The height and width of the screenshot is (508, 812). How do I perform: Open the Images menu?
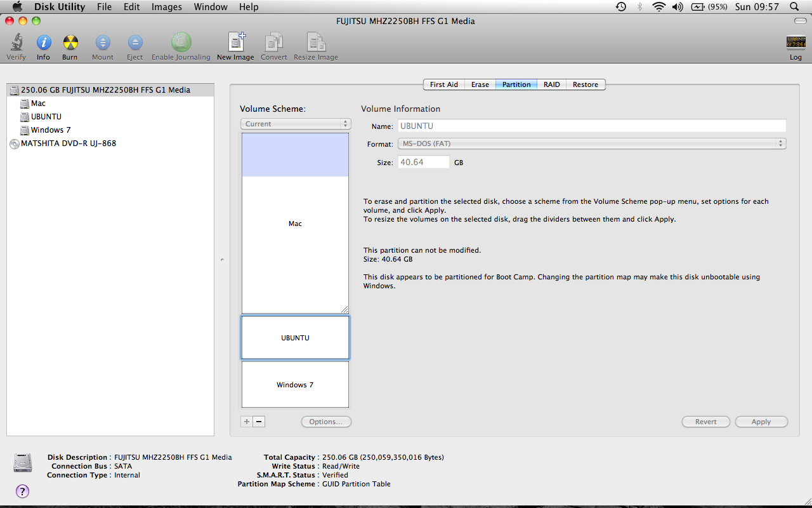click(167, 7)
